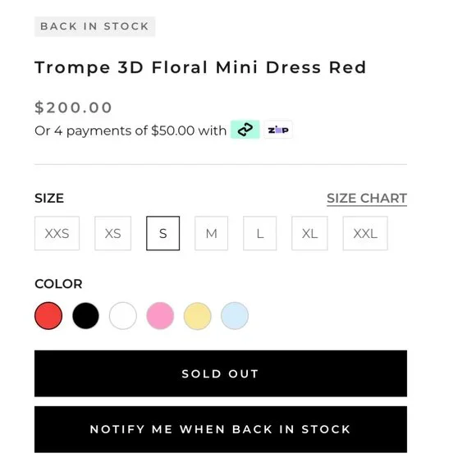Click the Zip payment logo
Image resolution: width=476 pixels, height=476 pixels.
coord(278,130)
